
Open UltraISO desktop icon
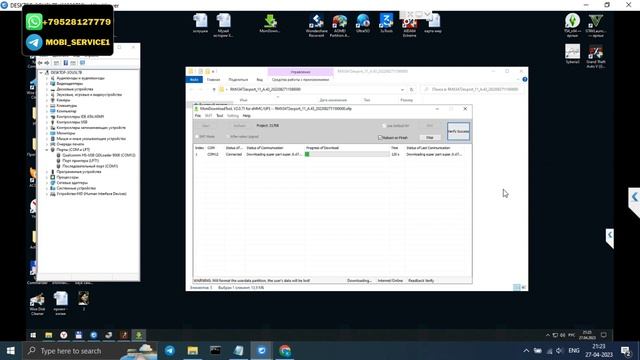pyautogui.click(x=362, y=23)
